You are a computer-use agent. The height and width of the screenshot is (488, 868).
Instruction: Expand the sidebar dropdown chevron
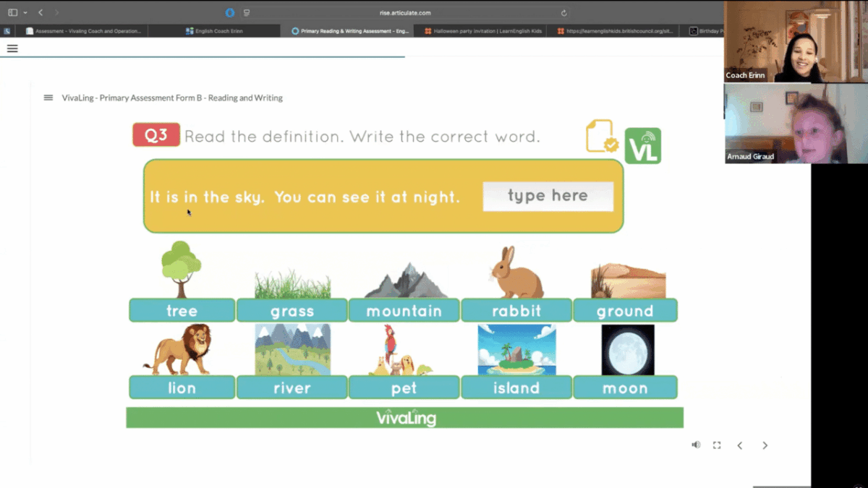(x=25, y=12)
